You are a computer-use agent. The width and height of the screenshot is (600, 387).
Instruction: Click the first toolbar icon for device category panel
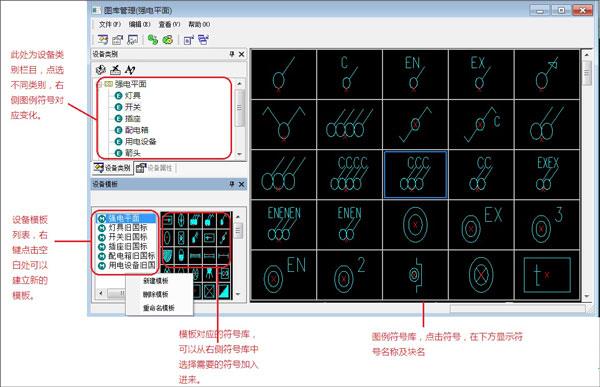(x=103, y=39)
